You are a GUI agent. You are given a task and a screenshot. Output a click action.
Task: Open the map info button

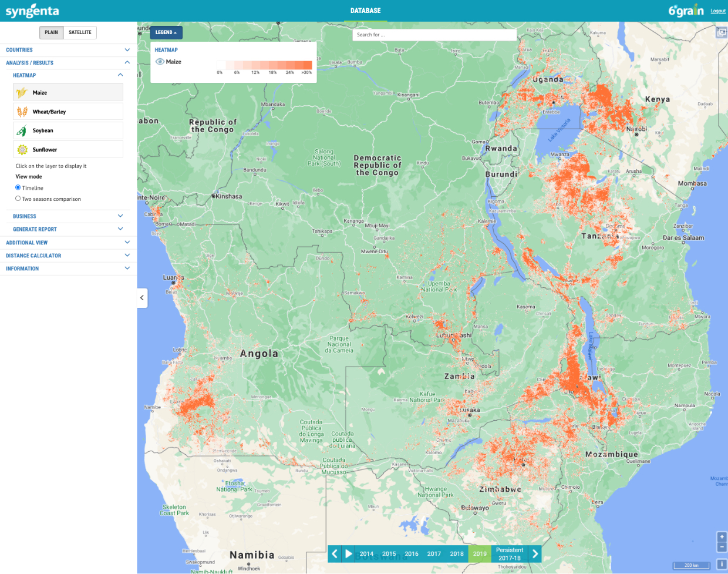coord(722,565)
